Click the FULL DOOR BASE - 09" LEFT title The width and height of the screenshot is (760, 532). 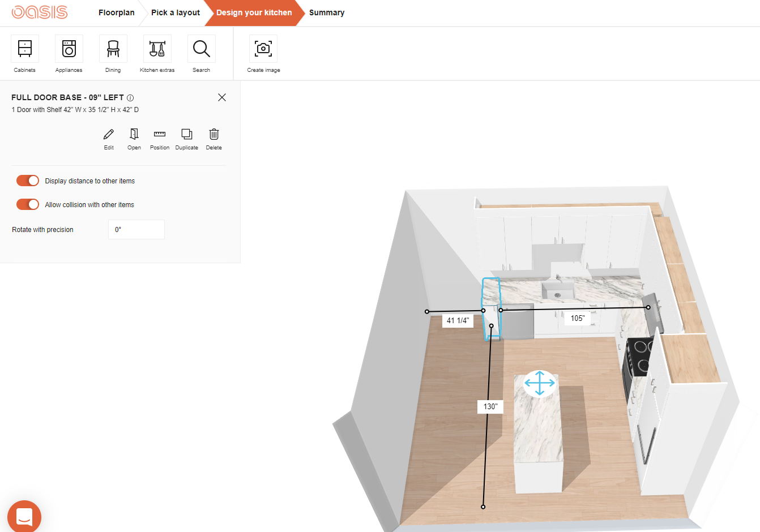pyautogui.click(x=67, y=97)
